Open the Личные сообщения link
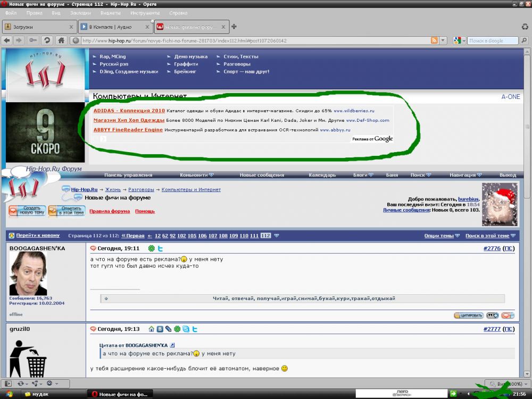532x399 pixels. tap(406, 210)
